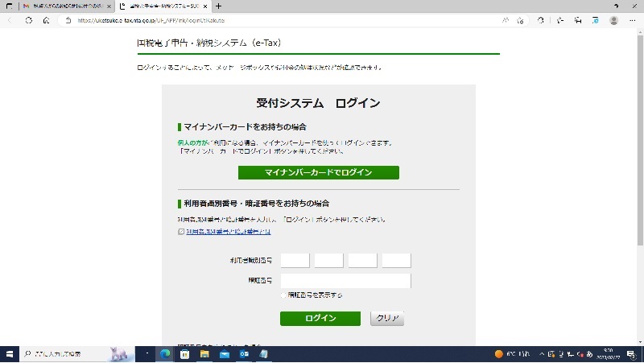The height and width of the screenshot is (363, 644).
Task: Click the browser refresh icon
Action: (29, 20)
